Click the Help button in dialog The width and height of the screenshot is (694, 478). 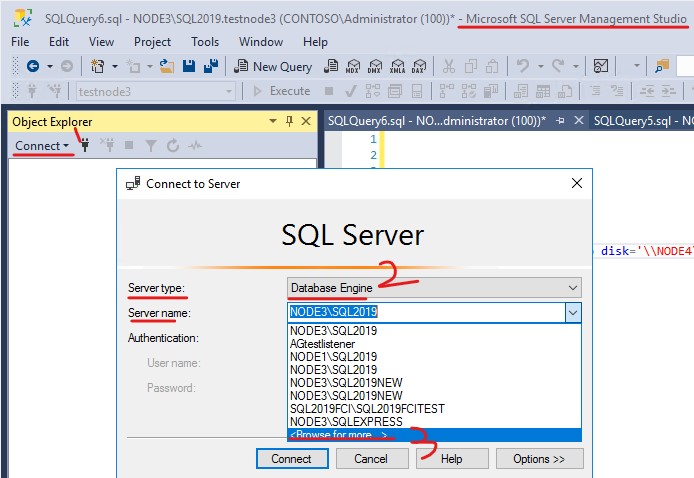452,459
